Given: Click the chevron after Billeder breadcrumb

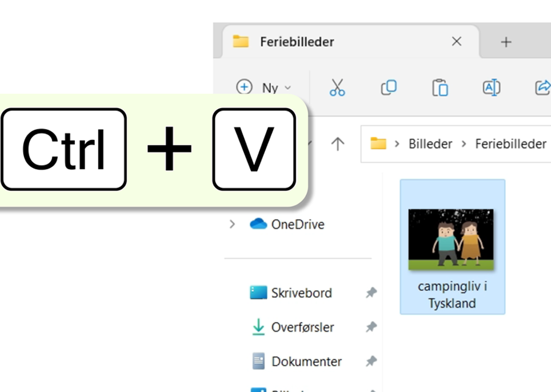Looking at the screenshot, I should (x=464, y=144).
